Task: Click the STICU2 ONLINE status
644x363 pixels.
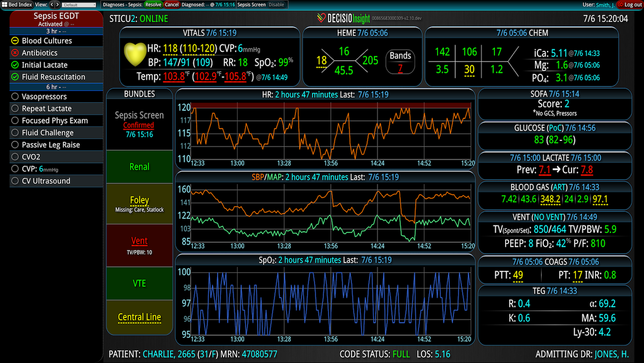Action: click(x=138, y=19)
